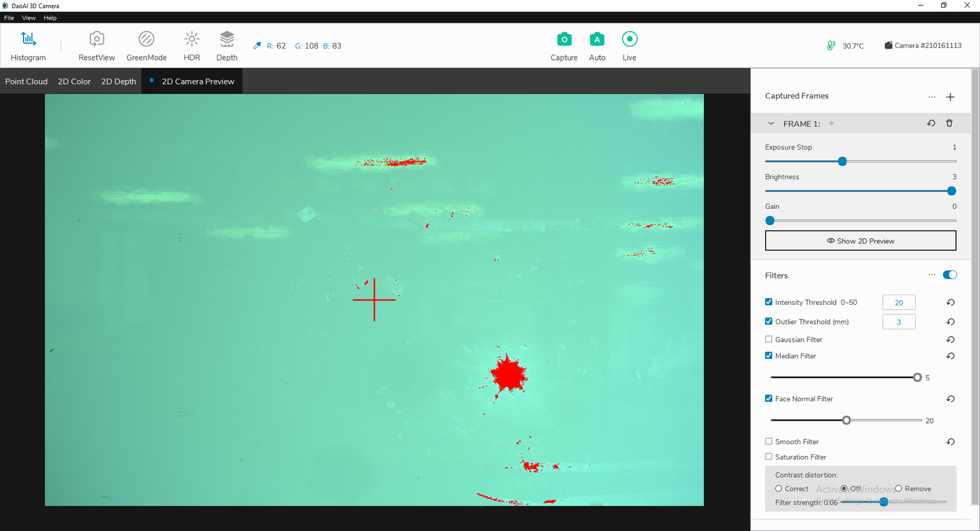Viewport: 980px width, 531px height.
Task: Start Live camera streaming
Action: (629, 46)
